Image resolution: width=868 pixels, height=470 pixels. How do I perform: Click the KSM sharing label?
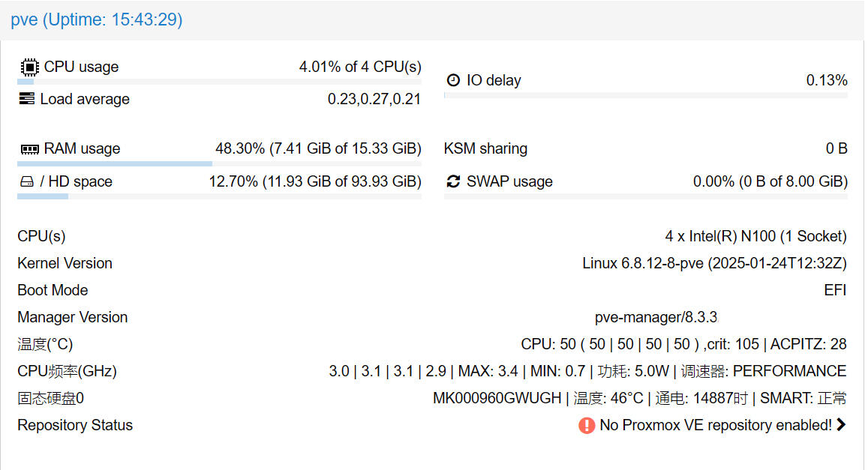(x=485, y=148)
